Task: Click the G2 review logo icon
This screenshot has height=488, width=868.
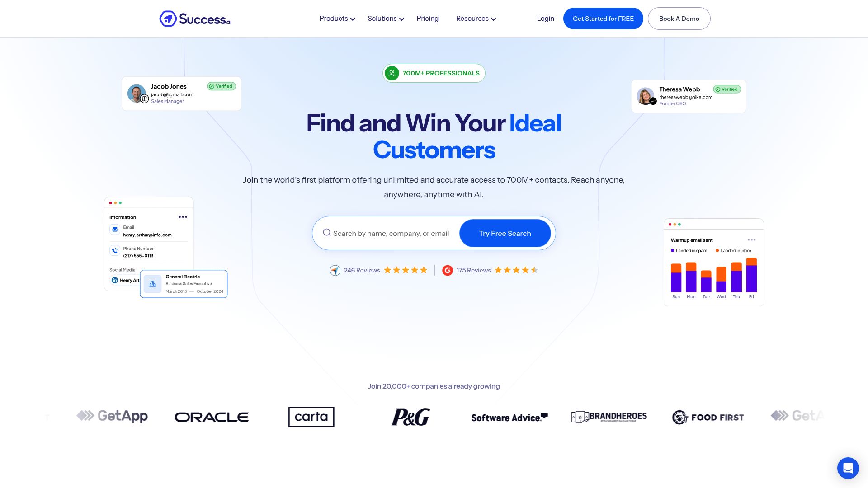Action: click(x=447, y=270)
